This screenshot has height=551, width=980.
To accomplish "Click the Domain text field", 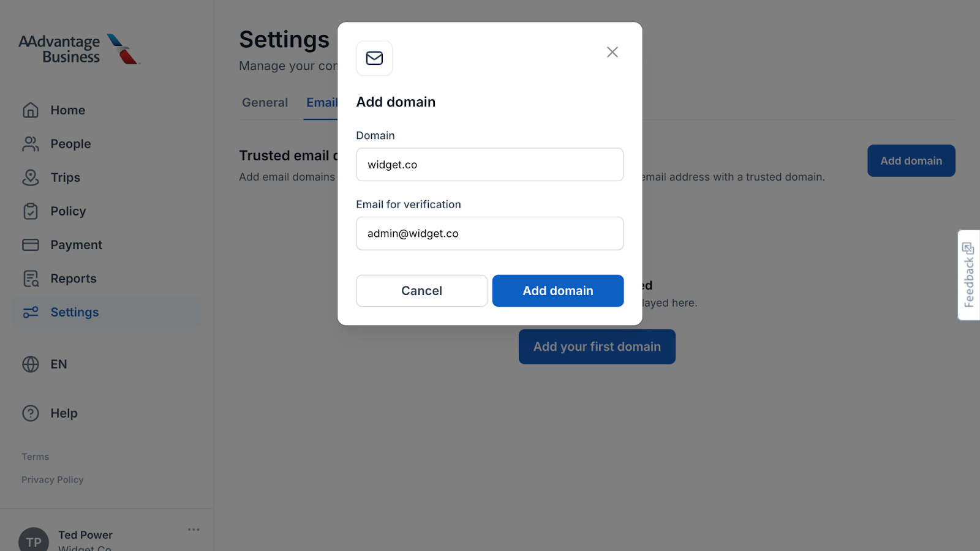I will tap(489, 165).
